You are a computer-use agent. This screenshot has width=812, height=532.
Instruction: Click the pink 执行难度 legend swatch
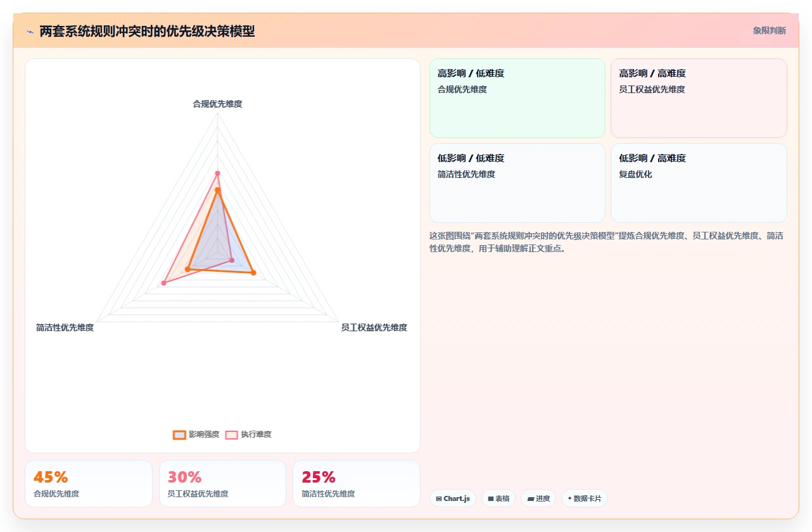[x=232, y=434]
